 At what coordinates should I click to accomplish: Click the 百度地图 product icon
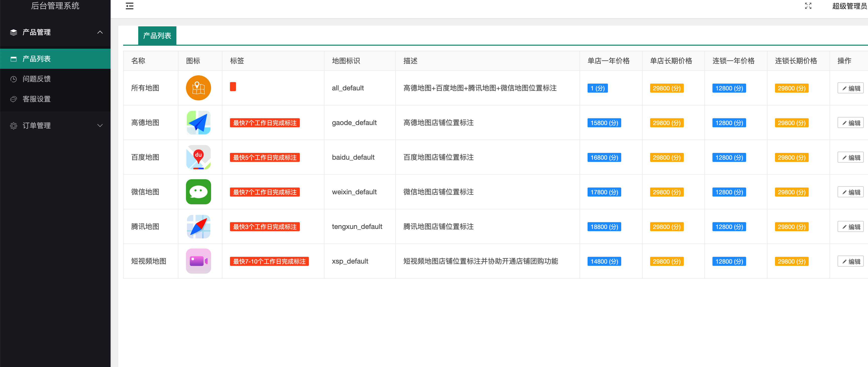(198, 157)
